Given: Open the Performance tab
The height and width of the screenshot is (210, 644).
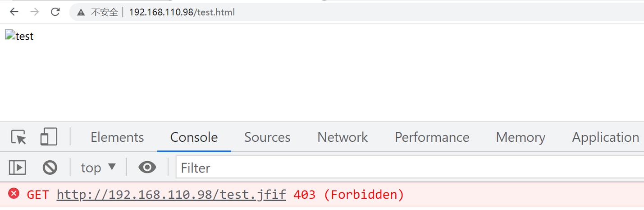Looking at the screenshot, I should 432,137.
